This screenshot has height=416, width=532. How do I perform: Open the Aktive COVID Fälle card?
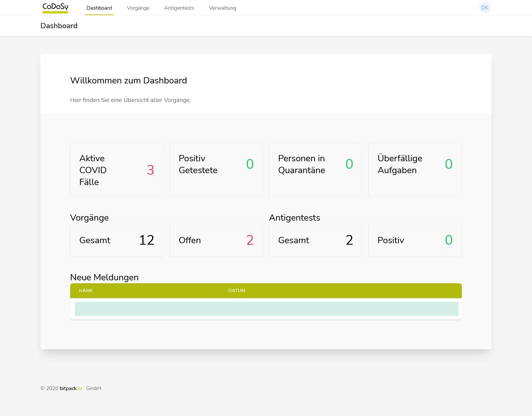click(x=116, y=170)
